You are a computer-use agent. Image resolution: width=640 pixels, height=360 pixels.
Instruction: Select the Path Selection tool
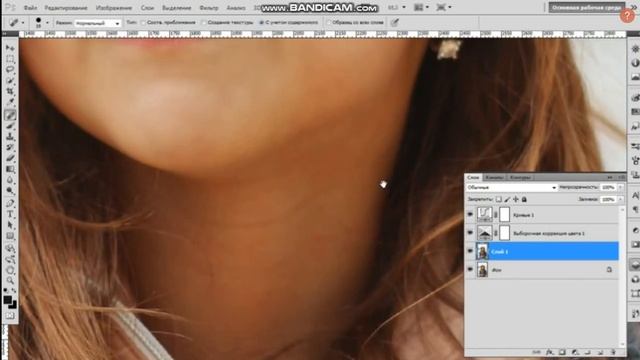(x=10, y=225)
